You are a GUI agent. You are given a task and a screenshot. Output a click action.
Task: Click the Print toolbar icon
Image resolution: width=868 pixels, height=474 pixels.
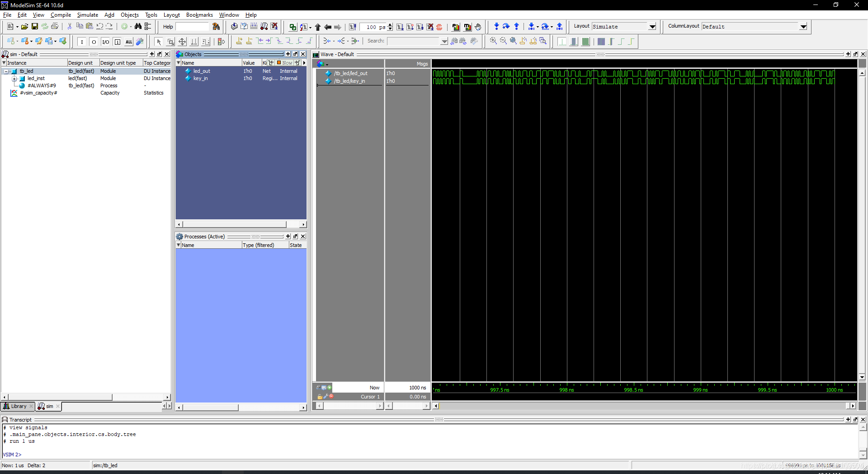pos(55,27)
